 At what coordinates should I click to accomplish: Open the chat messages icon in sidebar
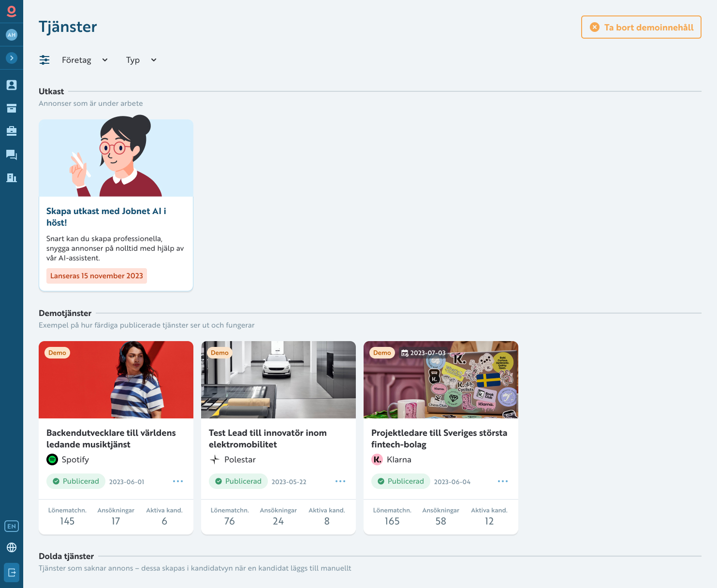pyautogui.click(x=11, y=155)
